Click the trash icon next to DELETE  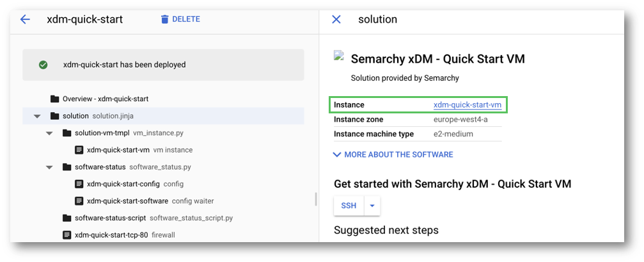pyautogui.click(x=165, y=19)
